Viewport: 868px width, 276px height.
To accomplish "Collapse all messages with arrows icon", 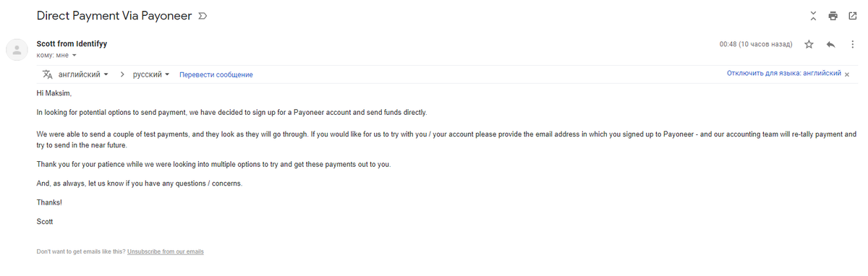I will pos(814,16).
